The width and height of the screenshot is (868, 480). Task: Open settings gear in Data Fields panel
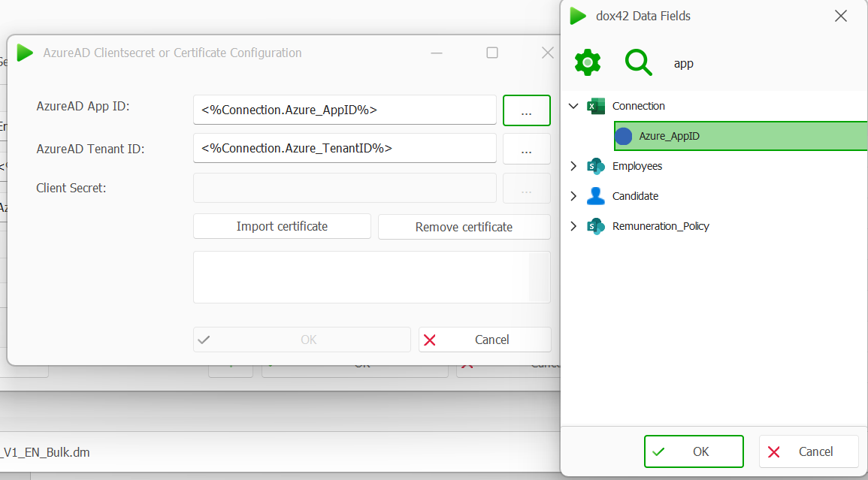(588, 62)
